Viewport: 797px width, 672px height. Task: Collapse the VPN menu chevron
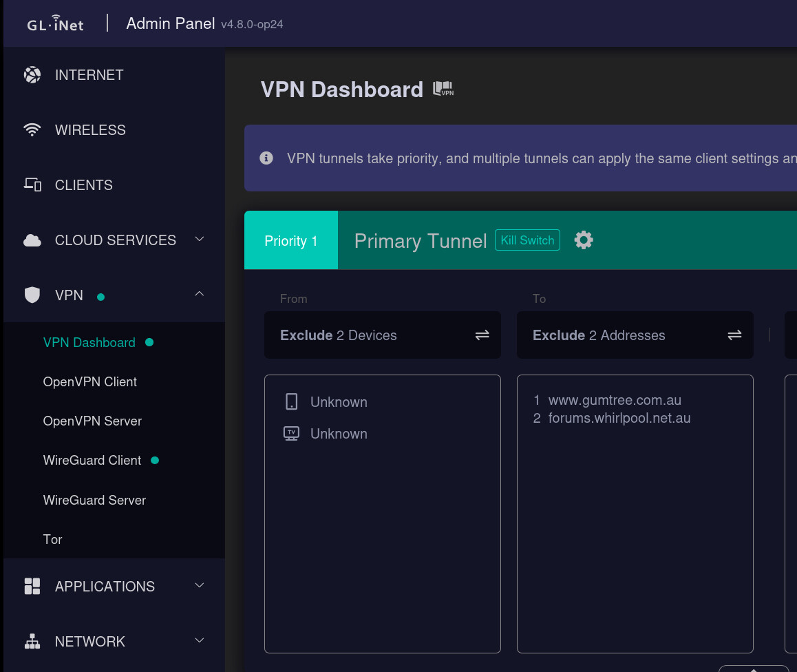pos(200,294)
